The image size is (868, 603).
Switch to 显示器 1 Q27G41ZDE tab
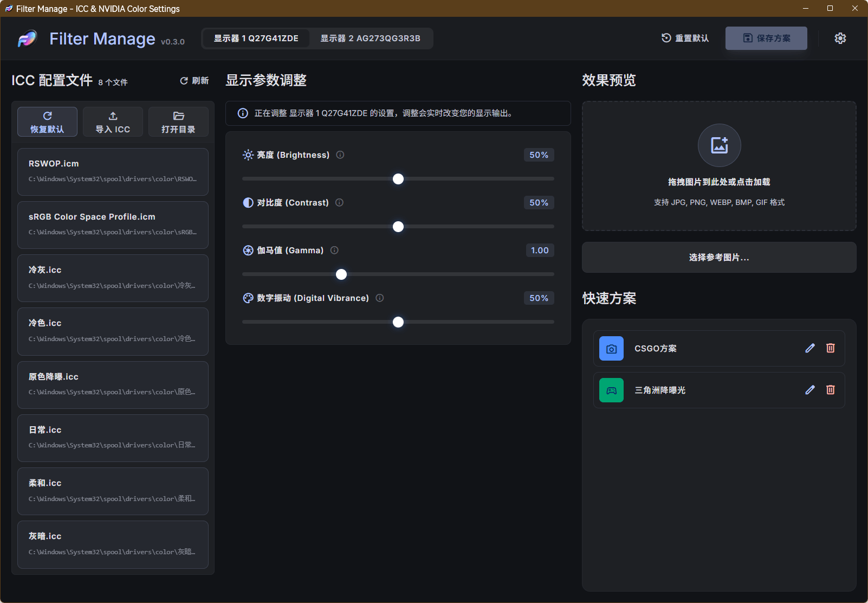256,39
